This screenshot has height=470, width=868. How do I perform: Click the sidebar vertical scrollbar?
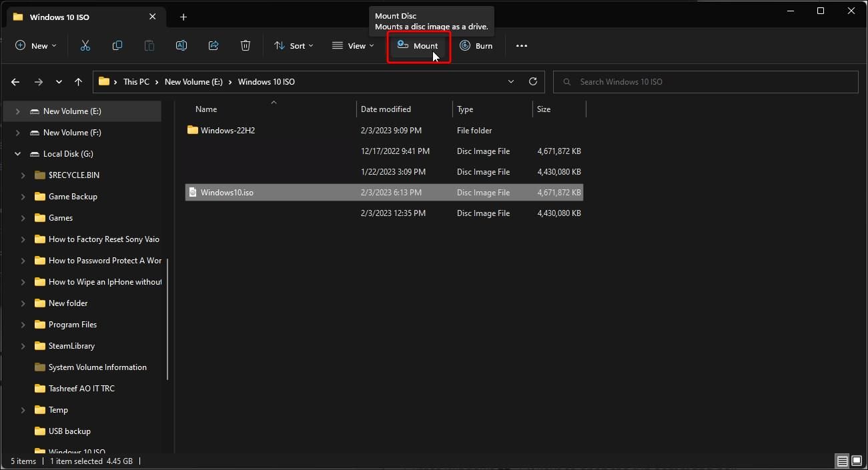coord(167,319)
